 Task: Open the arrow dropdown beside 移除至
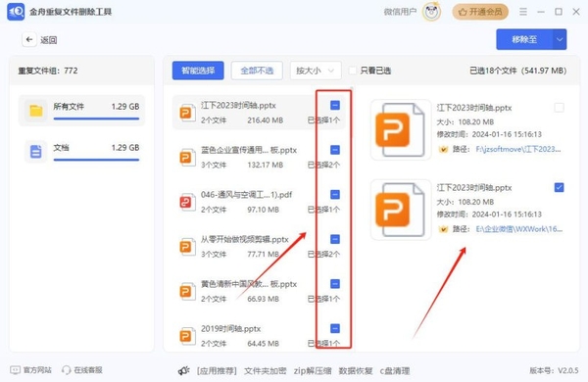pos(560,39)
